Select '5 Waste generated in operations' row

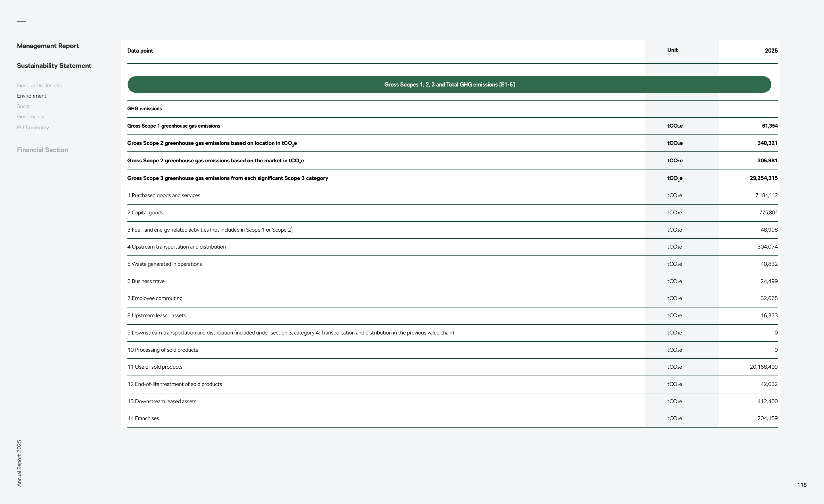click(452, 264)
